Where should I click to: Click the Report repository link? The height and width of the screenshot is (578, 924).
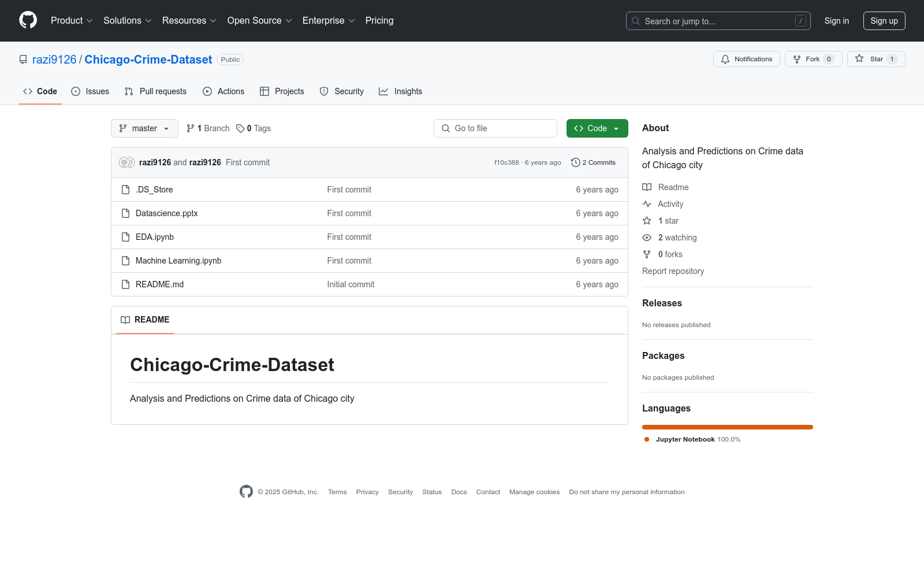673,271
